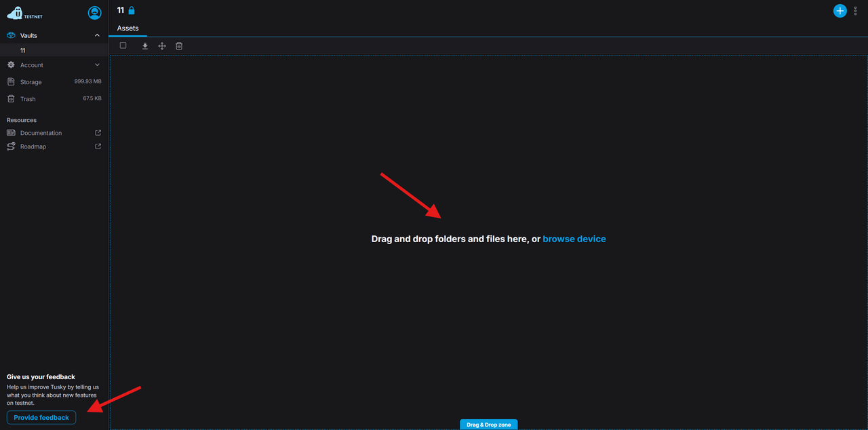Click the Trash bin sidebar icon
This screenshot has height=430, width=868.
point(11,99)
